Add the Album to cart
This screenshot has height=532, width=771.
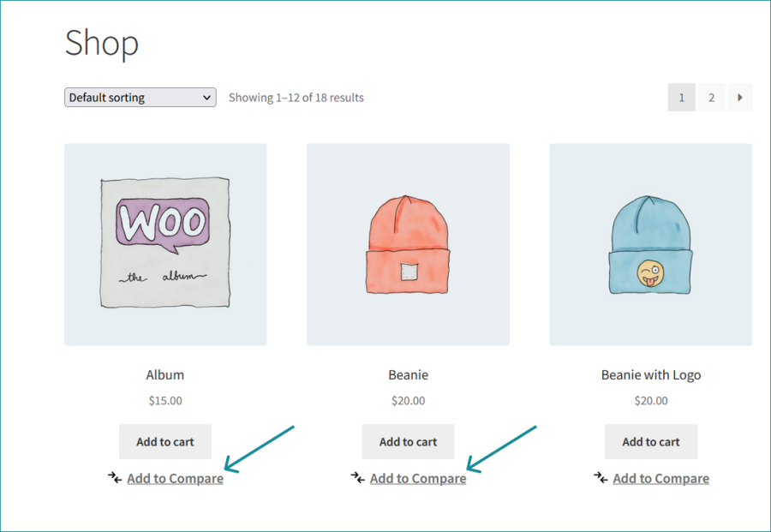click(165, 442)
